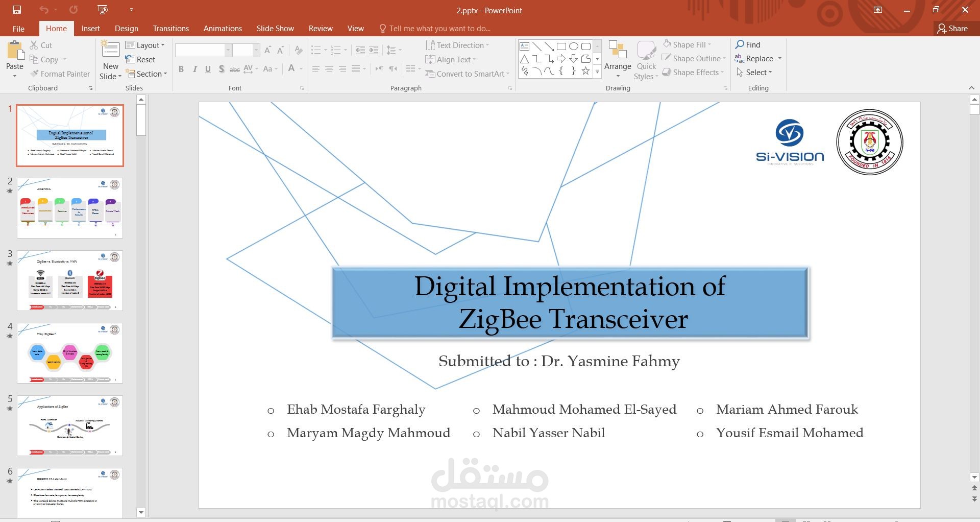Click Reset slide button
Viewport: 980px width, 522px height.
(140, 59)
